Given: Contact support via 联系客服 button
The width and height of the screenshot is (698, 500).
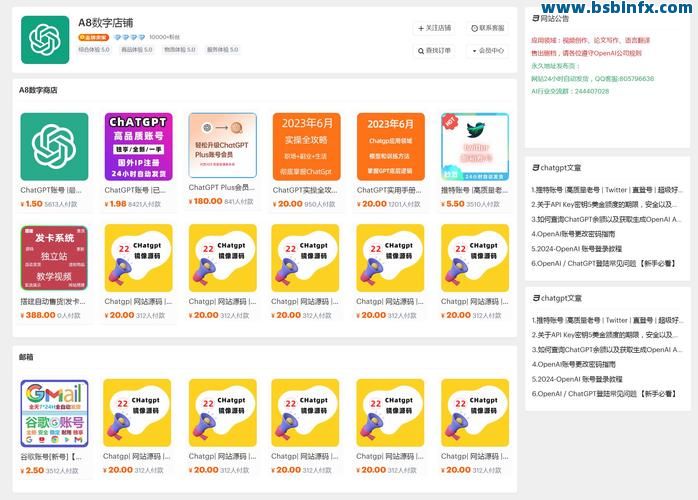Looking at the screenshot, I should click(x=487, y=28).
